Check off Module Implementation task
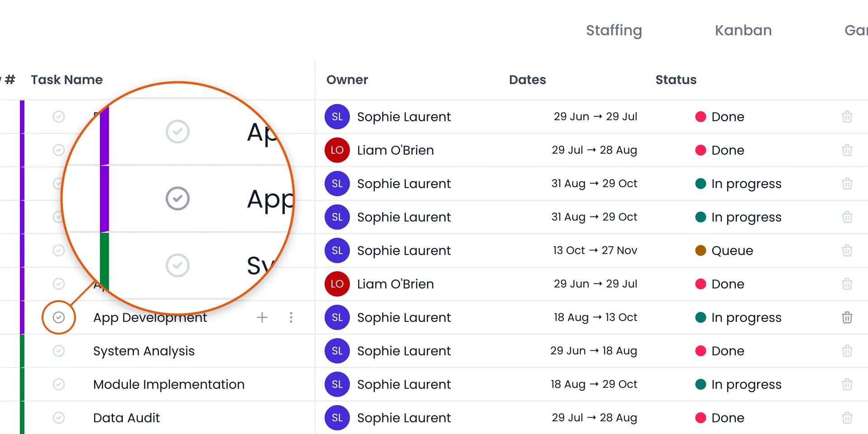Image resolution: width=868 pixels, height=434 pixels. [x=59, y=384]
